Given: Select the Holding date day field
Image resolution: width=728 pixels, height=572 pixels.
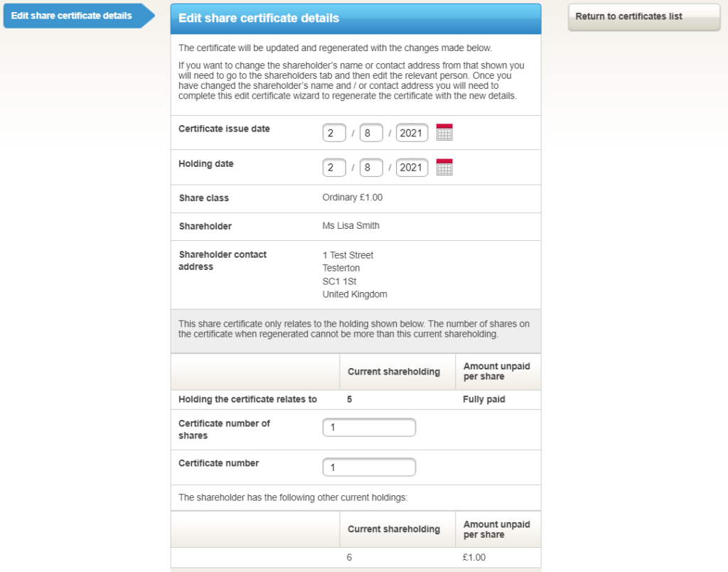Looking at the screenshot, I should click(334, 168).
